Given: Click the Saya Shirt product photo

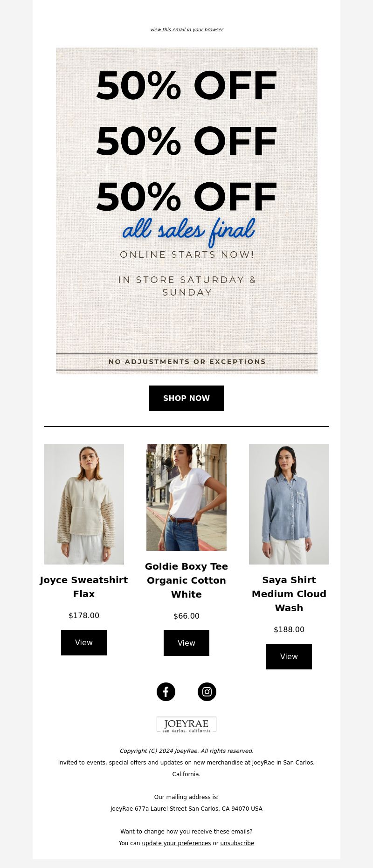Looking at the screenshot, I should pyautogui.click(x=289, y=504).
